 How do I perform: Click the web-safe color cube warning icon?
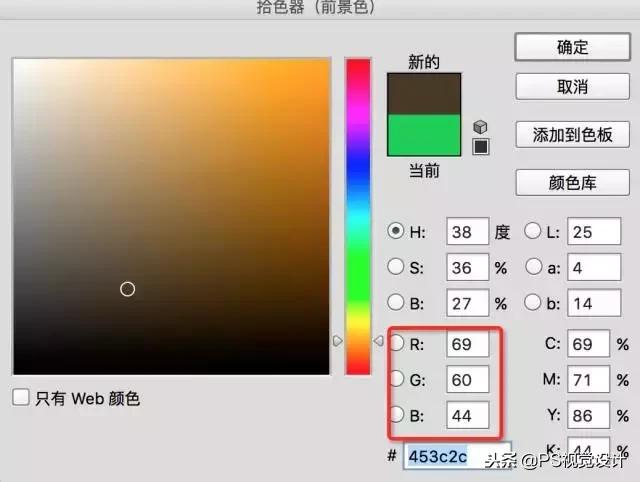coord(480,127)
